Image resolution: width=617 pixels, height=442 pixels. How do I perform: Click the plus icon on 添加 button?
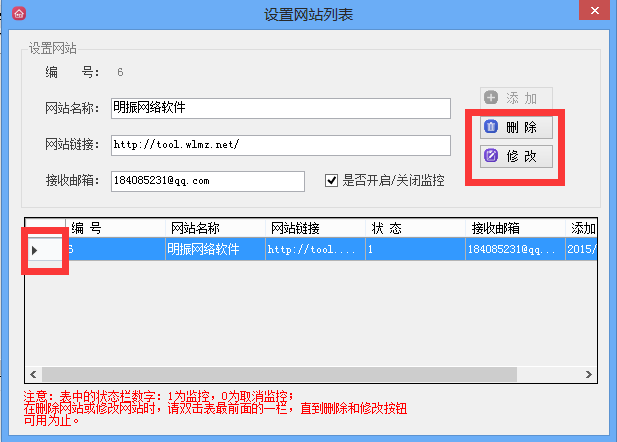pyautogui.click(x=491, y=98)
